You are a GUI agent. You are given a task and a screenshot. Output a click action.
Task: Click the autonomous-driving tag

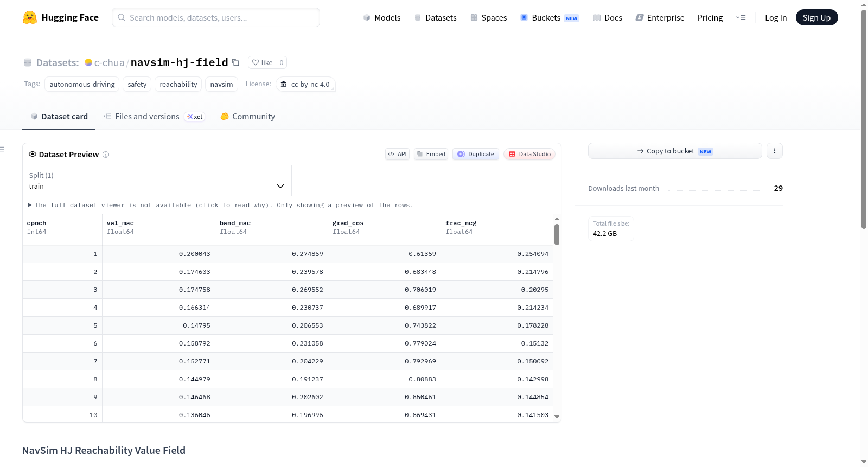point(82,84)
